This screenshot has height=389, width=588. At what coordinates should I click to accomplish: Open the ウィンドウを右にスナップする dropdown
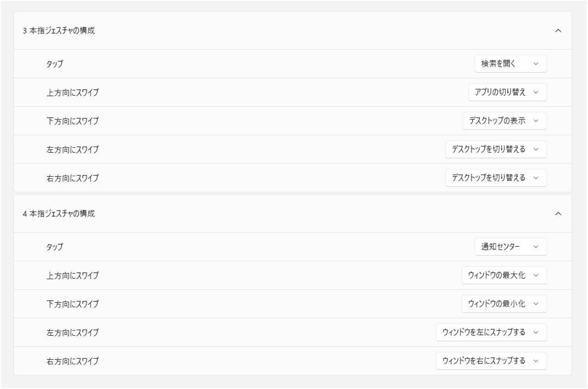[491, 361]
